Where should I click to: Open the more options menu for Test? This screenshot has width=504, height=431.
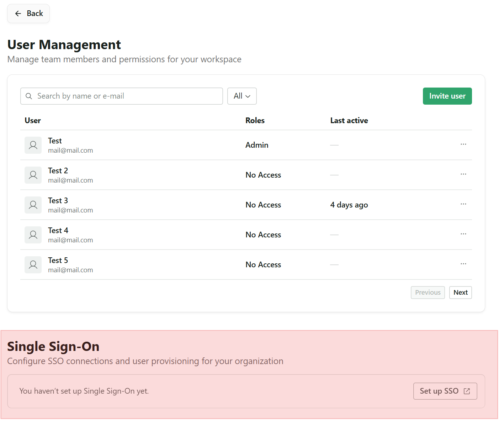[x=463, y=144]
